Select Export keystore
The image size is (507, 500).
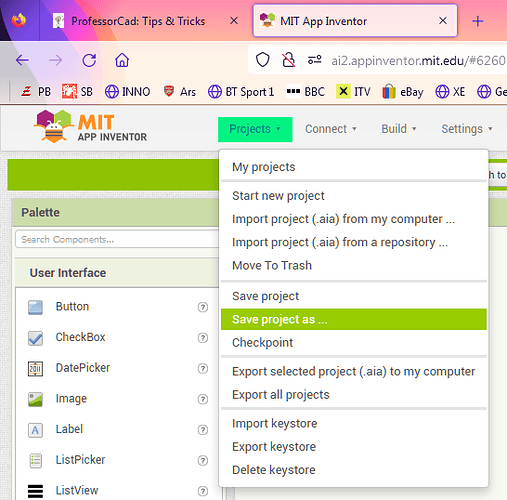coord(354,447)
